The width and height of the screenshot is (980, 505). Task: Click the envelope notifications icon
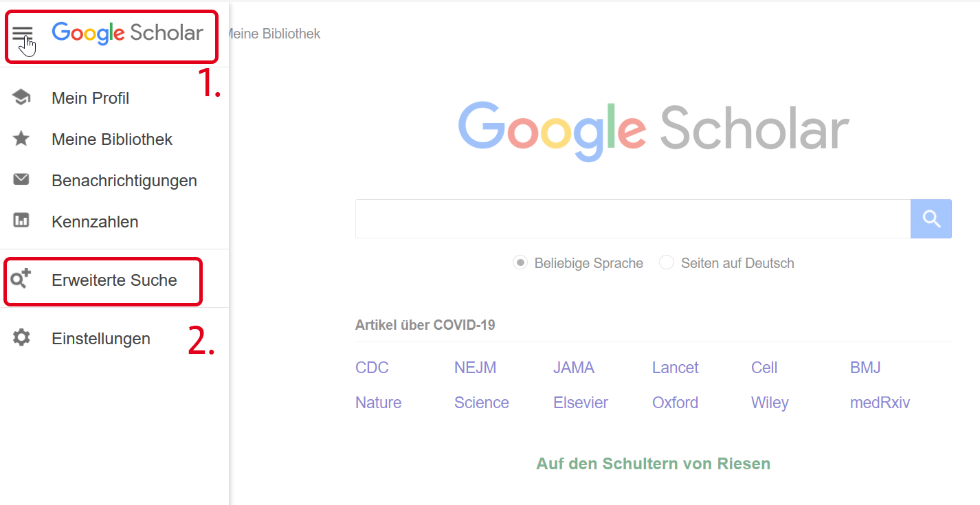(21, 180)
